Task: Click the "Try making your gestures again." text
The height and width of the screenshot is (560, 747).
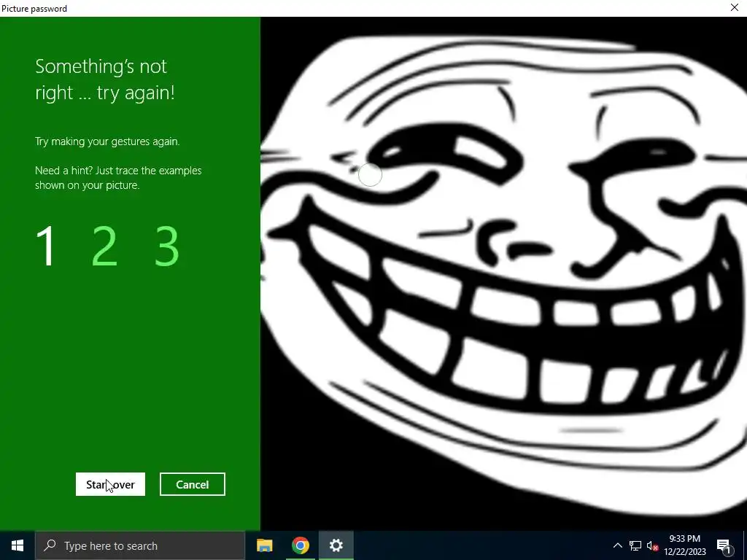Action: pyautogui.click(x=107, y=141)
